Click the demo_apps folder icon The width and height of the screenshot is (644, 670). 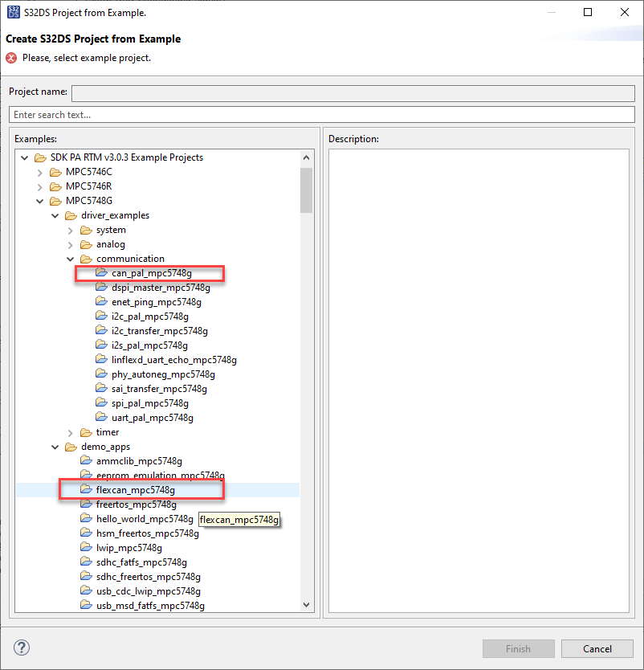70,447
